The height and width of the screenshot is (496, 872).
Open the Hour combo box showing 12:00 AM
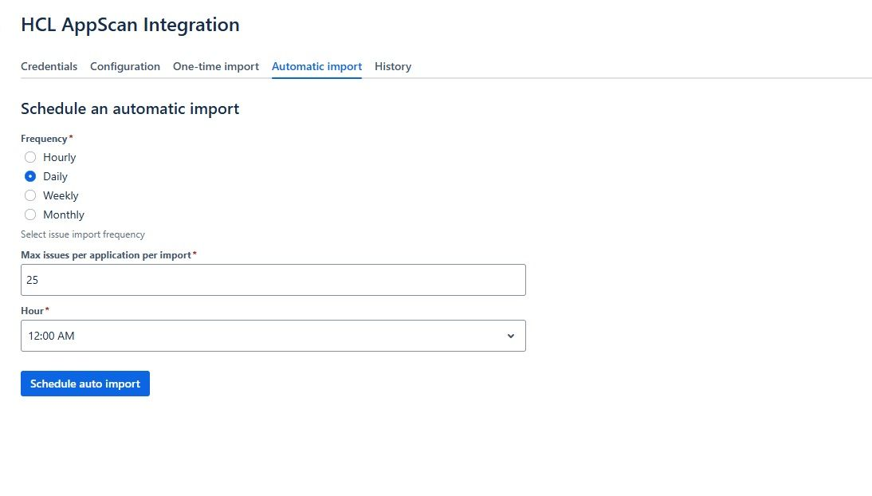272,336
